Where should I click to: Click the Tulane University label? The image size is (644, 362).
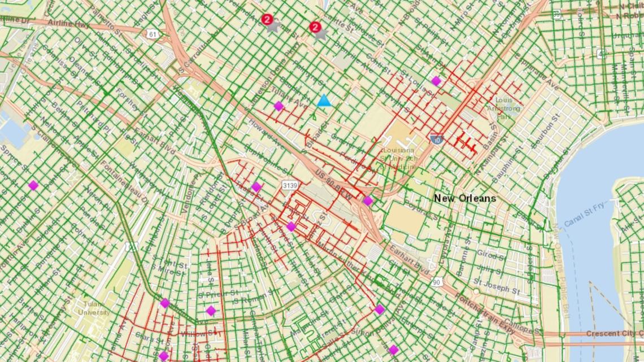(x=94, y=308)
